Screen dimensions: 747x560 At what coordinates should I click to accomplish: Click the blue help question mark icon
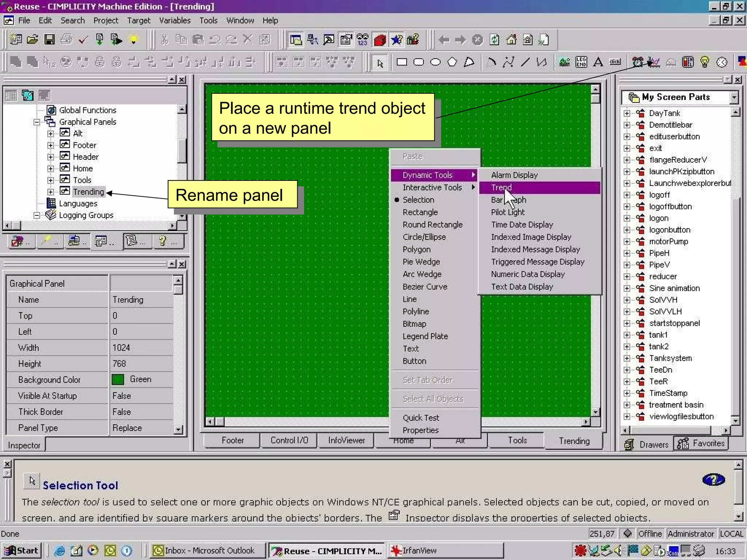click(713, 480)
